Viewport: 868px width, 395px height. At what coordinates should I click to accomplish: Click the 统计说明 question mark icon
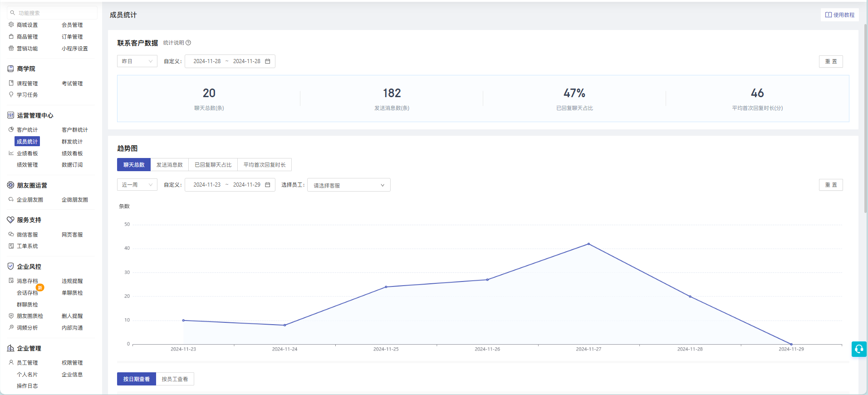[x=188, y=43]
